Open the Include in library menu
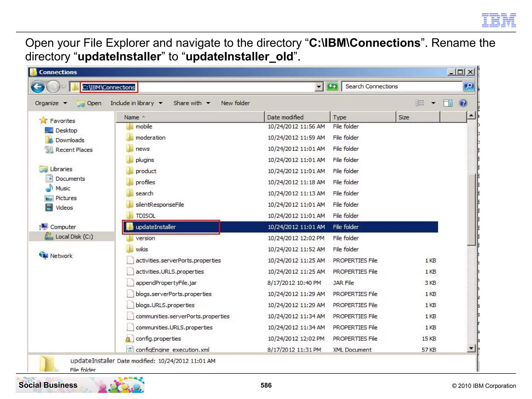 click(136, 103)
